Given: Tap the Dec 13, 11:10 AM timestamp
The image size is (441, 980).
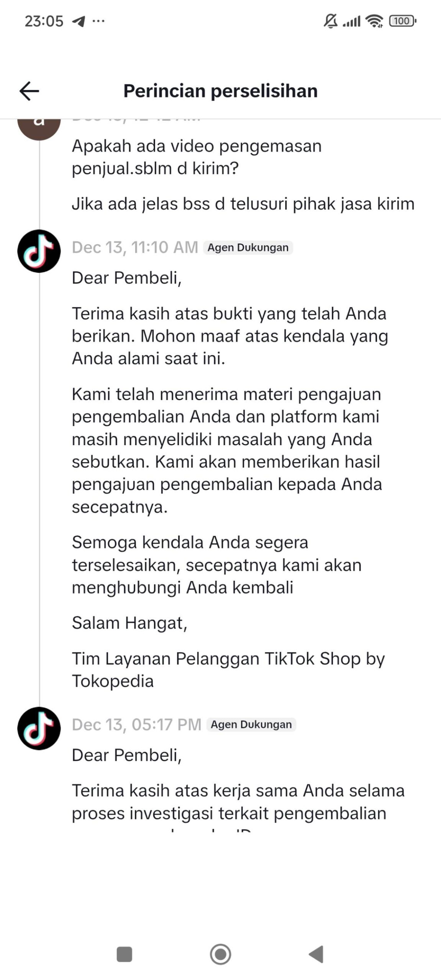Looking at the screenshot, I should click(135, 248).
